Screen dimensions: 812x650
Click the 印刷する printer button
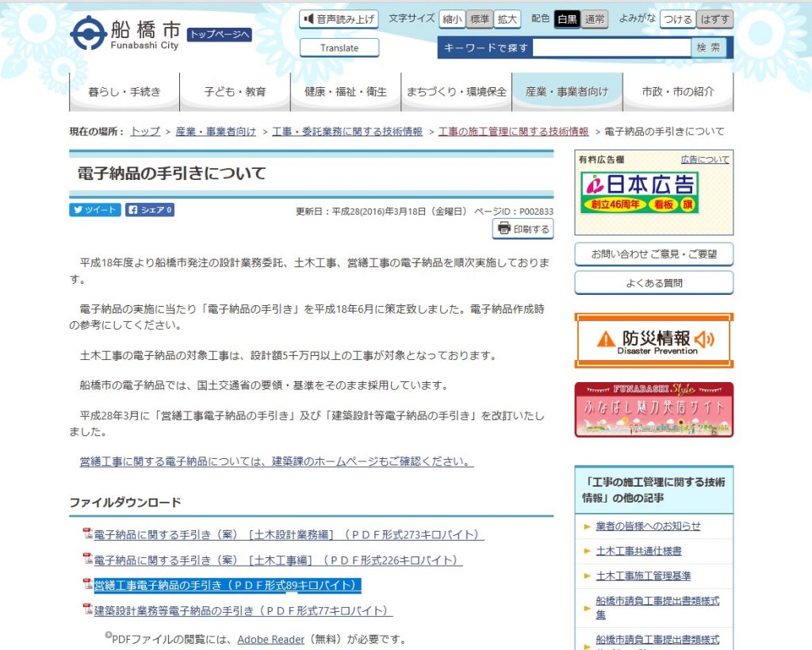(523, 229)
